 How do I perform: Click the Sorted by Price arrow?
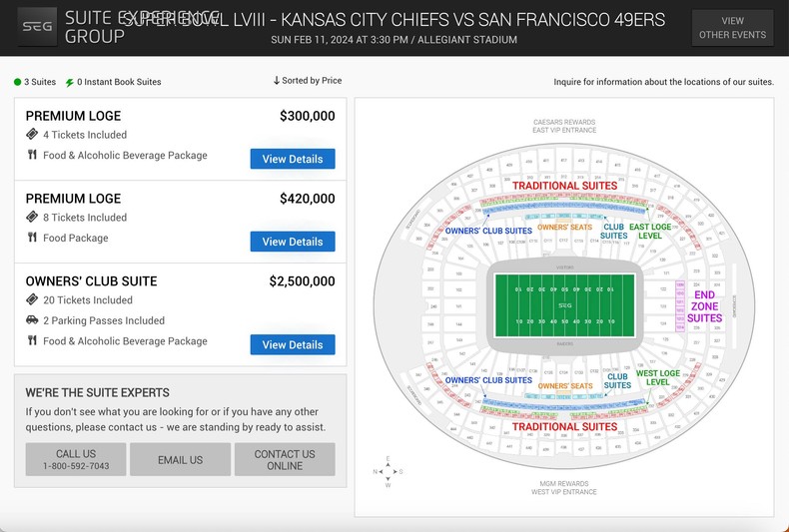pos(277,81)
